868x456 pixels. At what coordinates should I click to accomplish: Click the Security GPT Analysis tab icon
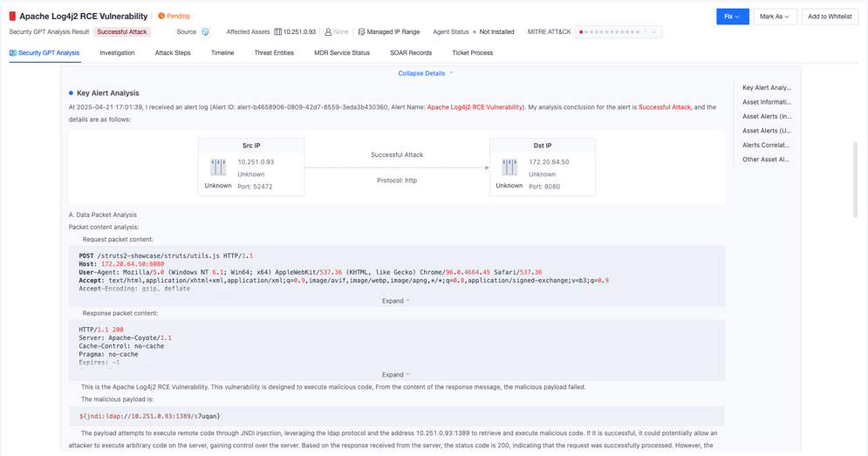pos(13,53)
